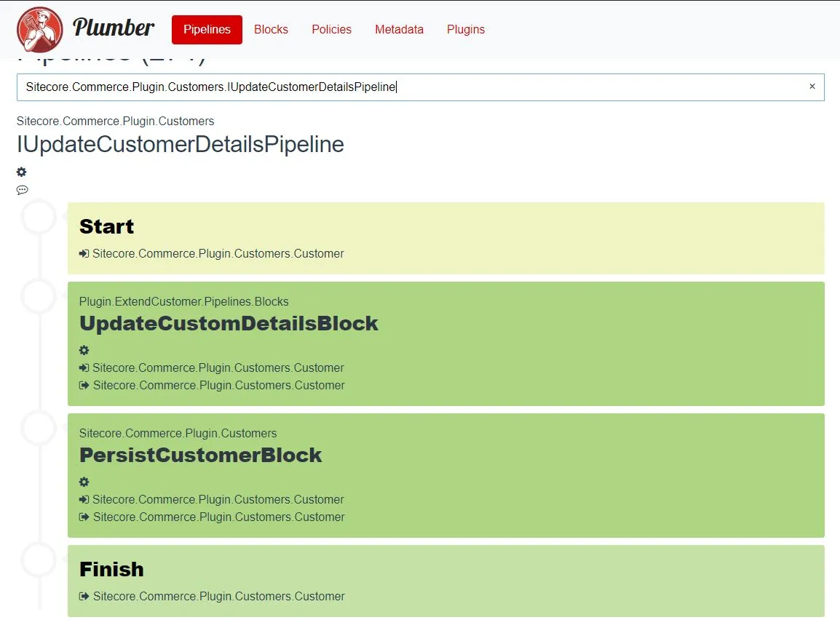Select the Pipelines tab
This screenshot has width=840, height=636.
click(206, 30)
